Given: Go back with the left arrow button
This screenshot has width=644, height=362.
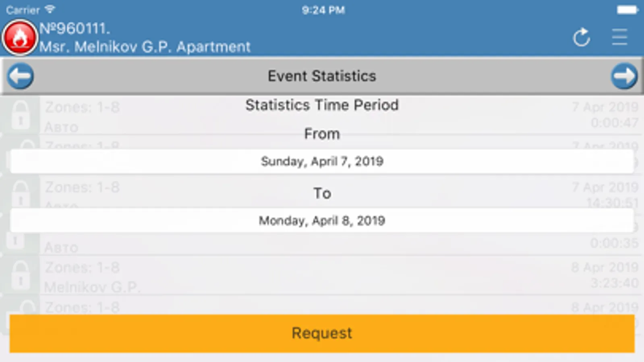Looking at the screenshot, I should point(20,76).
